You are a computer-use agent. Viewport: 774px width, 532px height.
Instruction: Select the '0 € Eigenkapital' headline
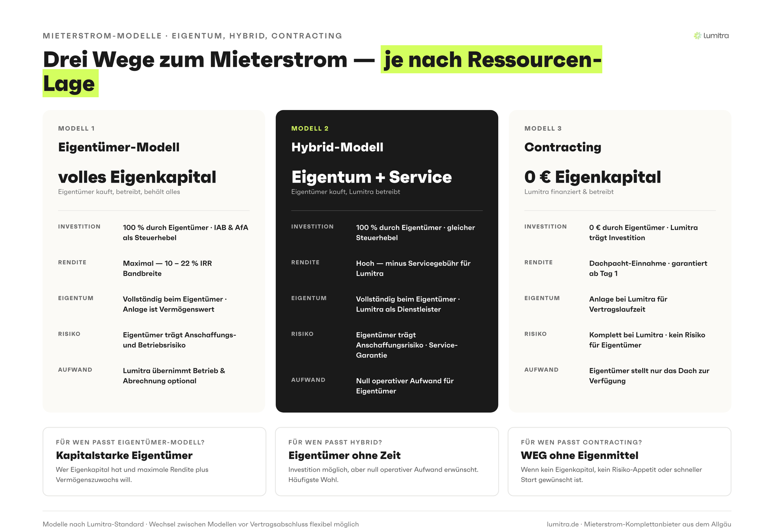point(593,177)
